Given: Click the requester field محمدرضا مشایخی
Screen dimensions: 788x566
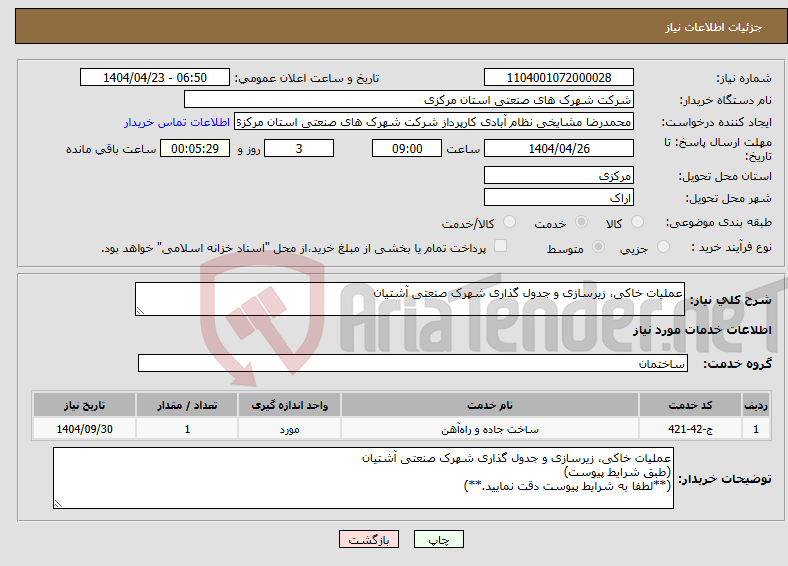Looking at the screenshot, I should 434,122.
